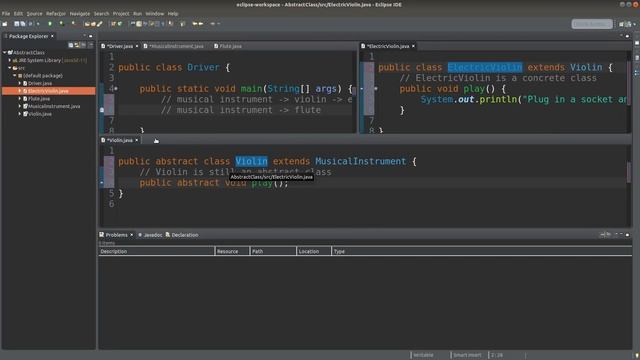This screenshot has width=640, height=360.
Task: Close the Driver.java editor tab
Action: [137, 46]
